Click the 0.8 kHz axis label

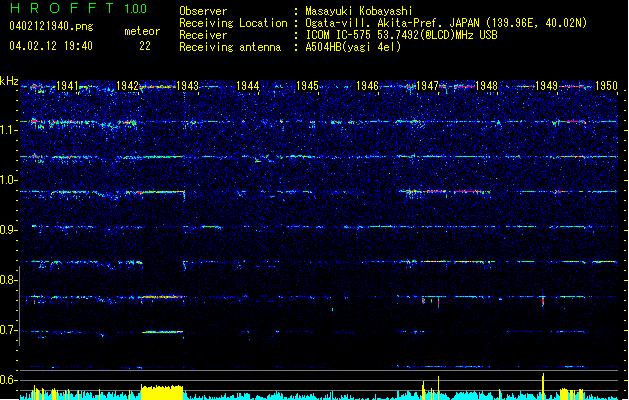pyautogui.click(x=9, y=280)
